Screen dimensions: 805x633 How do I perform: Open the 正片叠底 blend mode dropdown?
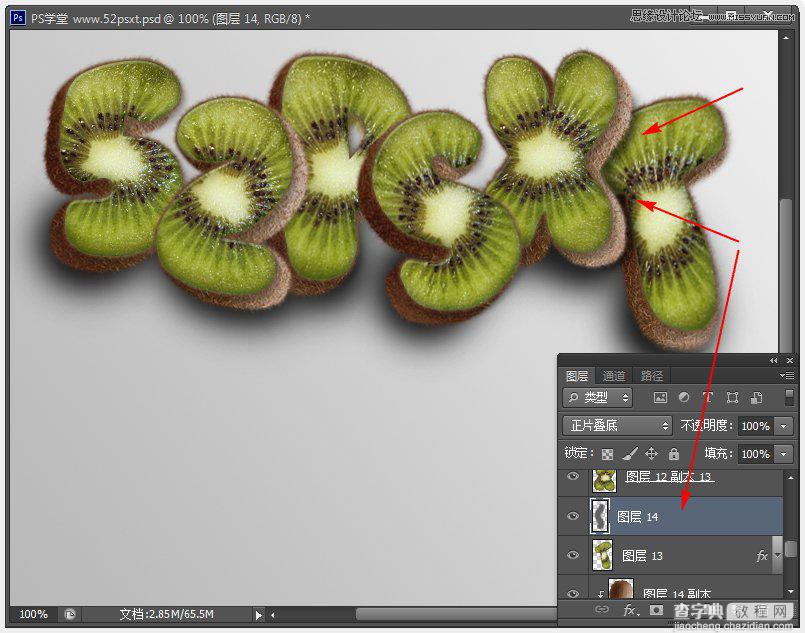pos(617,426)
